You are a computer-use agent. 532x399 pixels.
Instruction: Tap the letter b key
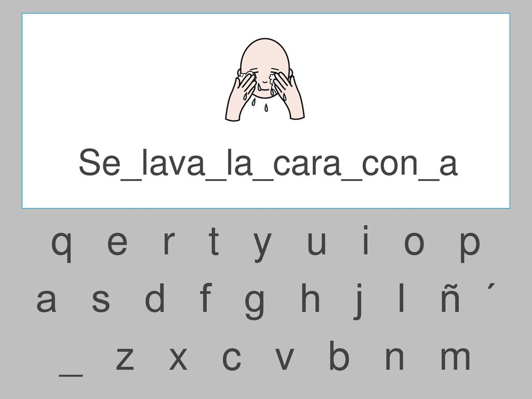(339, 355)
